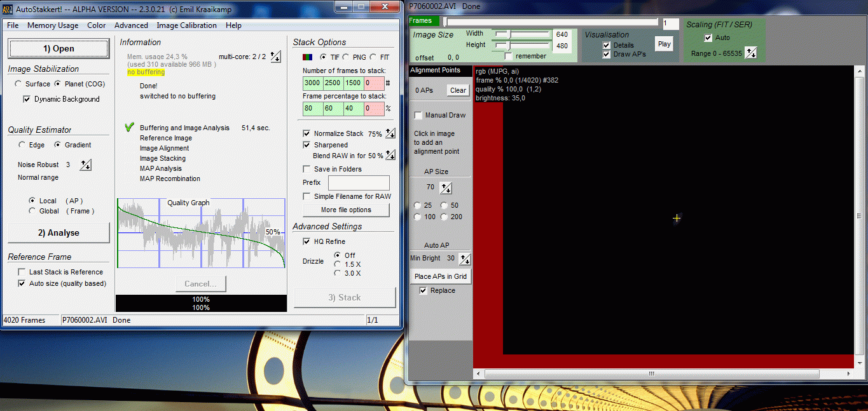Toggle remember image size checkbox

point(508,56)
